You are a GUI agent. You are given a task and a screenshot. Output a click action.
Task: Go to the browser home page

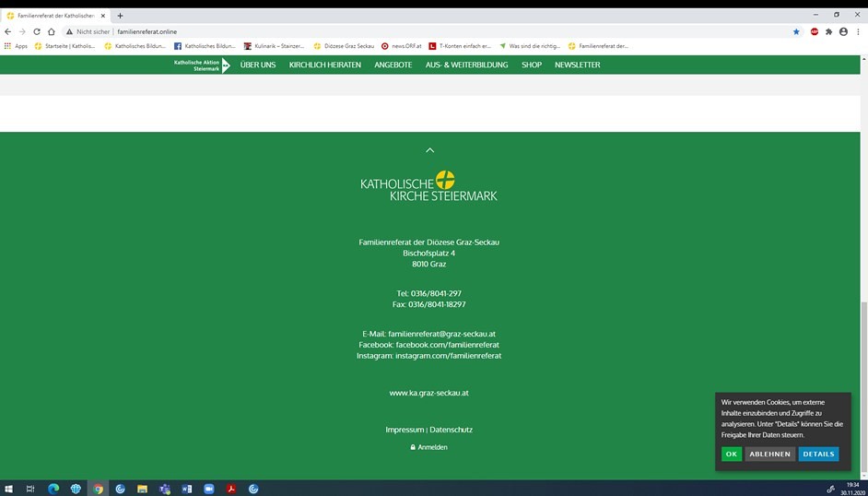pos(52,31)
